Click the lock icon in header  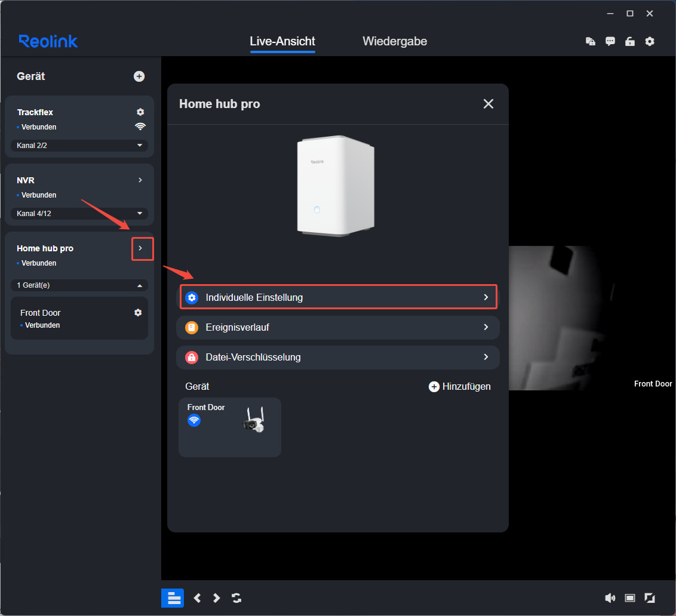tap(630, 41)
